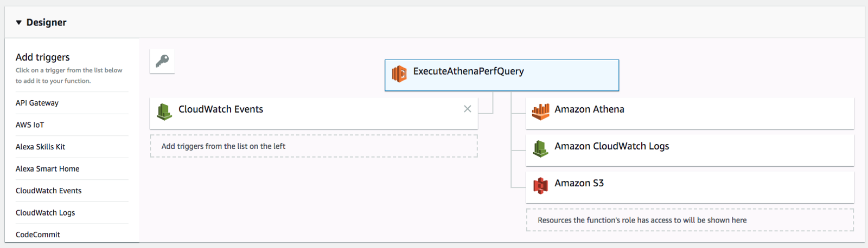Click the Amazon CloudWatch Logs icon
Screen dimensions: 868x248
coord(540,148)
